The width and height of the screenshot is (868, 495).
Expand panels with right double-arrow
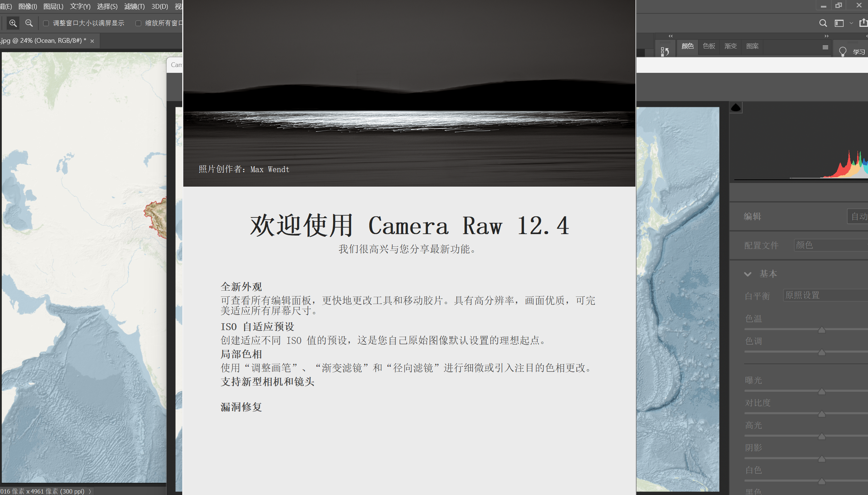[x=826, y=36]
